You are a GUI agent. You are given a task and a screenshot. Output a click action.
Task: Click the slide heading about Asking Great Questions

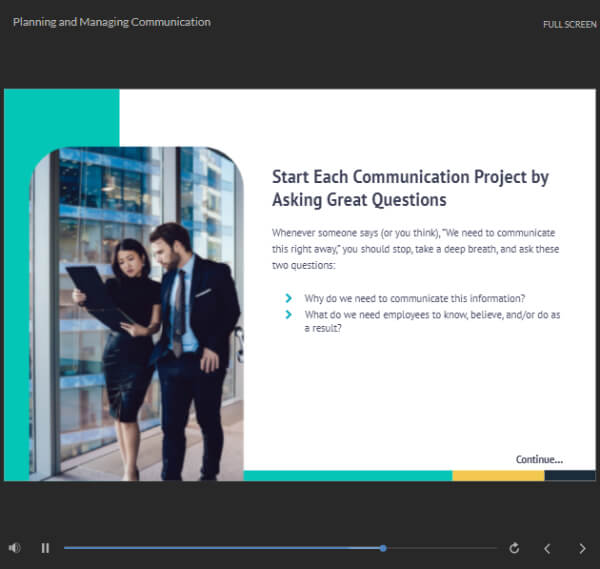[x=410, y=188]
